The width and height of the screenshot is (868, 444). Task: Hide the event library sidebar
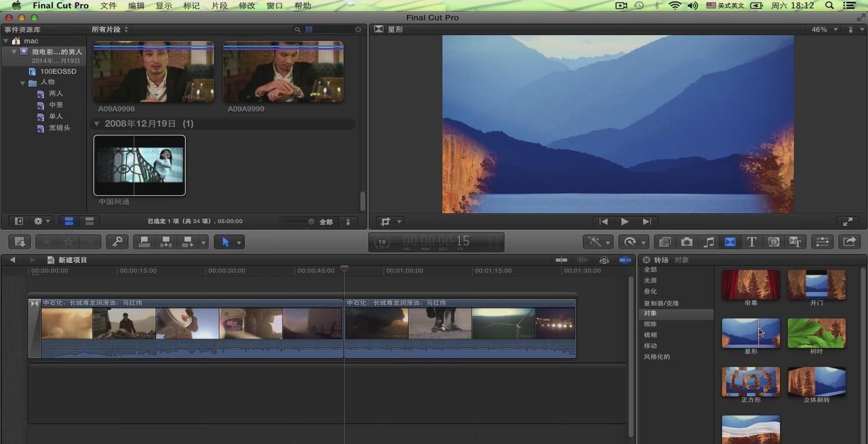point(19,221)
